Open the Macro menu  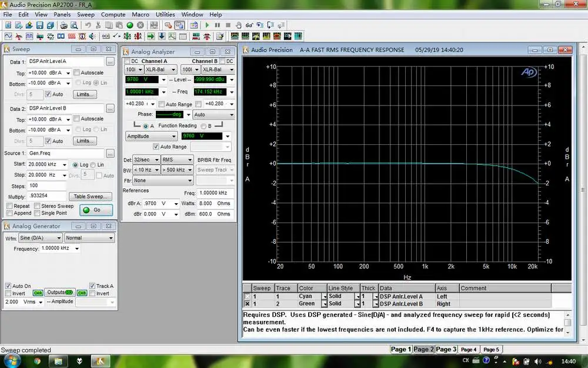141,14
